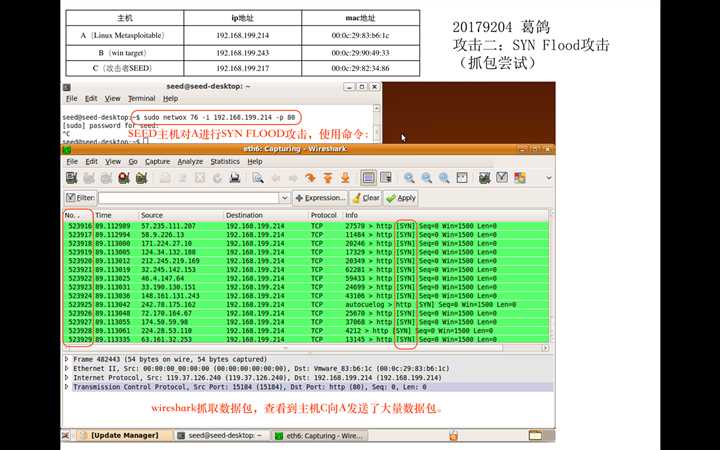Apply the display filter
Screen dimensions: 720x450
point(401,198)
